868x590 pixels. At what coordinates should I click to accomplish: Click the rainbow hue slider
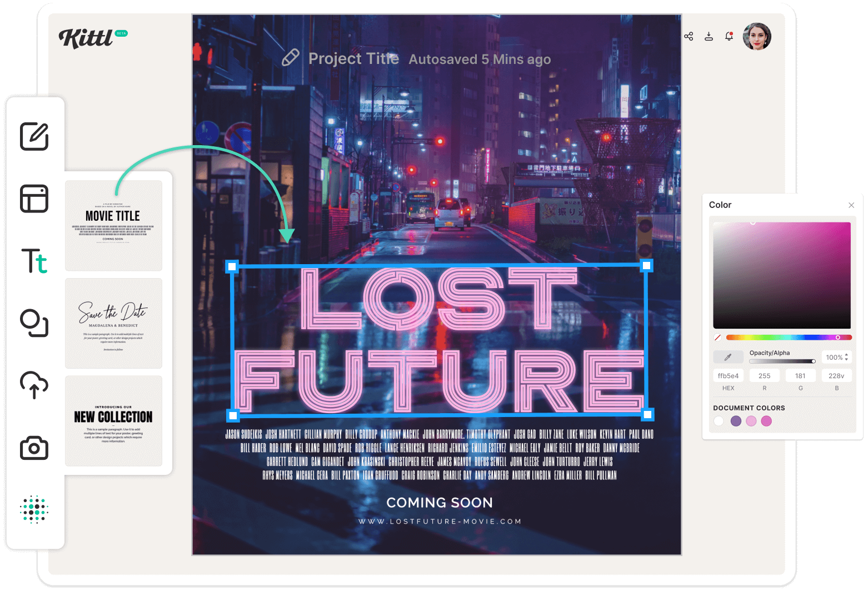[789, 338]
